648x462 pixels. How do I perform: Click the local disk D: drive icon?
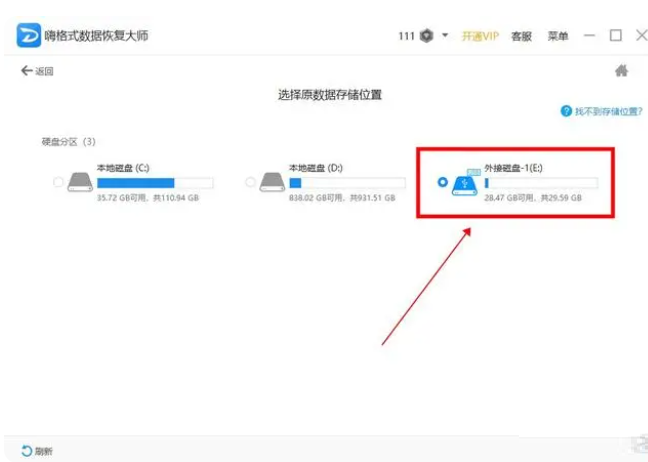point(272,182)
